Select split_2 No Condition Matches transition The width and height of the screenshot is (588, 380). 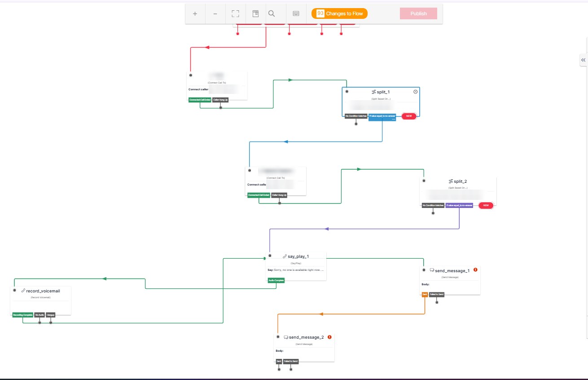click(x=433, y=205)
